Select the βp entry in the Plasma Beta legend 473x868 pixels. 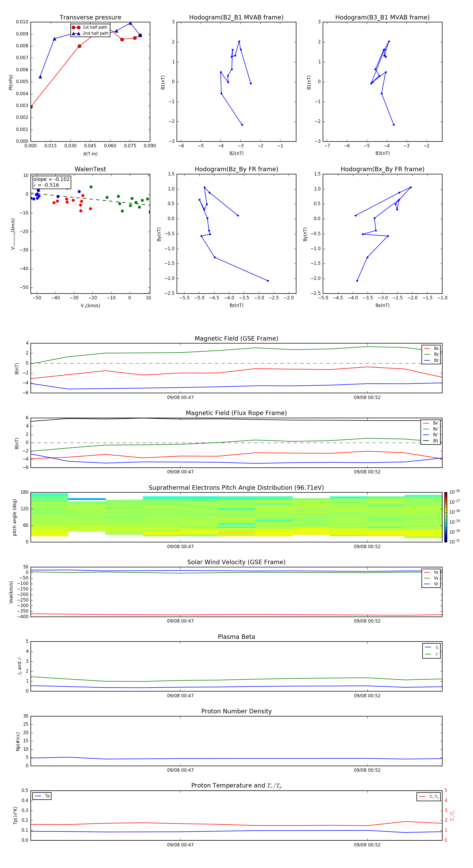click(x=431, y=647)
